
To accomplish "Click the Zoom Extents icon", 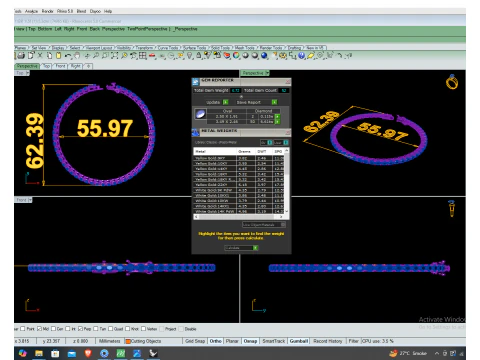I will pos(114,56).
